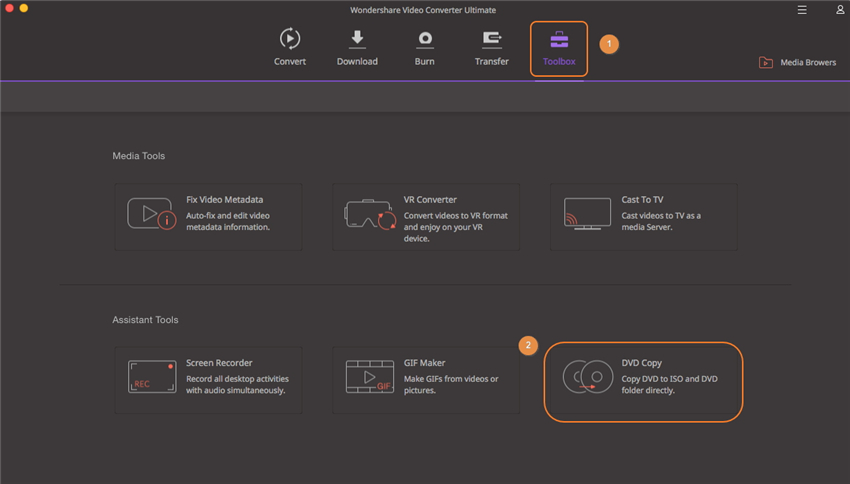
Task: Click the VR headset converter icon
Action: pyautogui.click(x=370, y=214)
